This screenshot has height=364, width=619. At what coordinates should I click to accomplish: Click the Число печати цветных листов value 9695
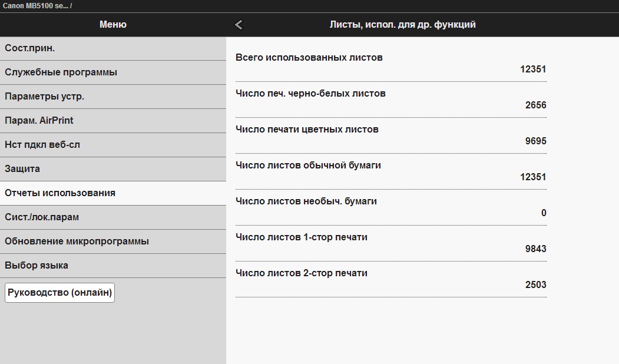tap(535, 141)
